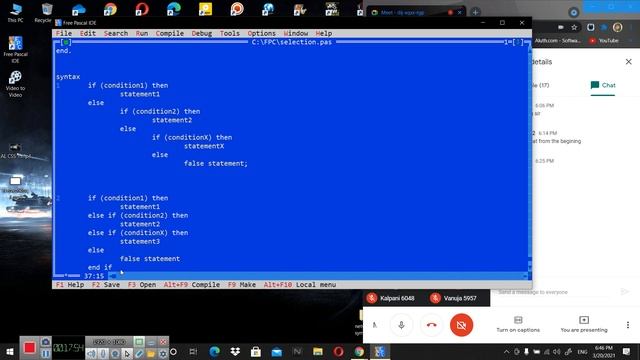Turn on captions in Meet
The height and width of the screenshot is (360, 640).
tap(518, 324)
